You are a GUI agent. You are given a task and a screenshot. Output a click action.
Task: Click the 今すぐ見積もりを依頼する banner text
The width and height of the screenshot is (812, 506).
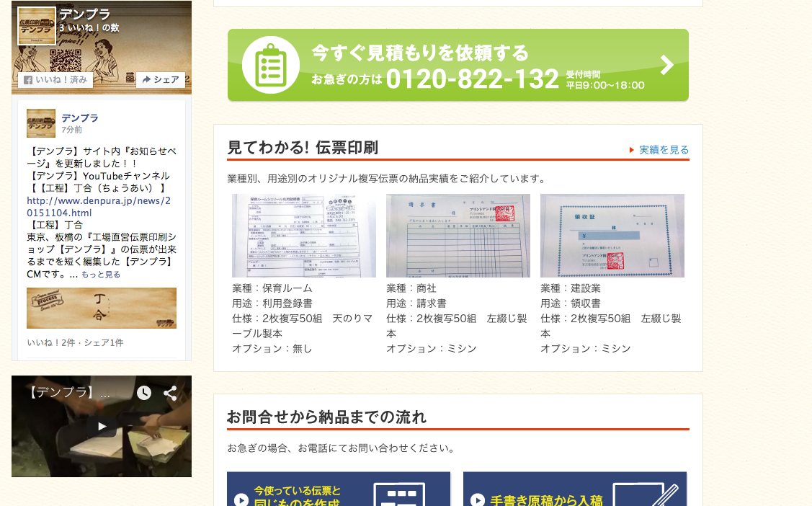click(x=420, y=53)
